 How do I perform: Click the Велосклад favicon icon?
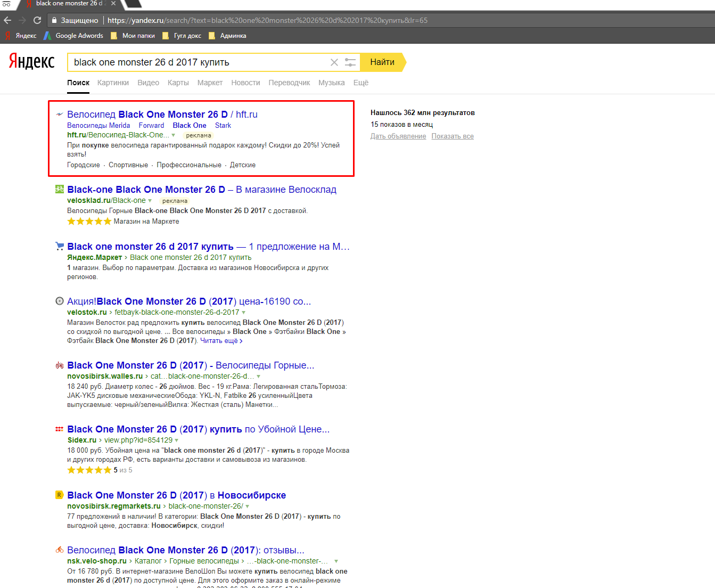coord(60,189)
